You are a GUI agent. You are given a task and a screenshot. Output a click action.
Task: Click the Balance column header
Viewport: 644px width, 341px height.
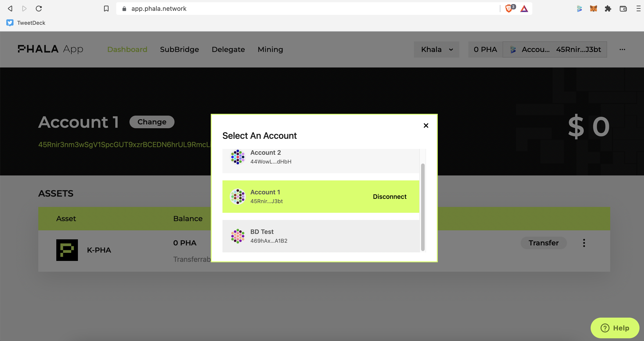pos(188,219)
